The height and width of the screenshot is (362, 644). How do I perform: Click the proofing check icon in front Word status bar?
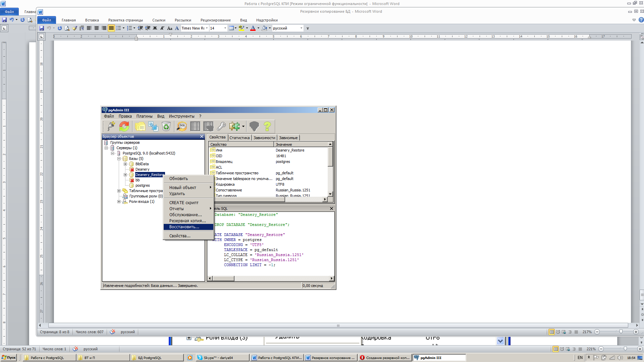point(112,332)
